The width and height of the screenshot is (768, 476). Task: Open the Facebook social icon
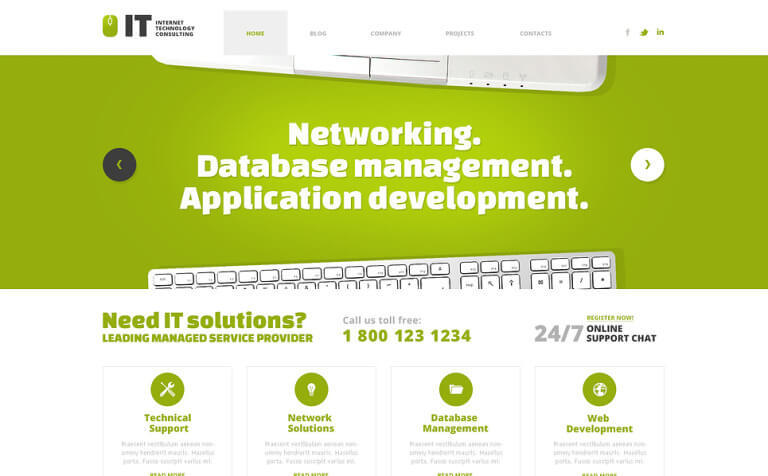click(627, 32)
